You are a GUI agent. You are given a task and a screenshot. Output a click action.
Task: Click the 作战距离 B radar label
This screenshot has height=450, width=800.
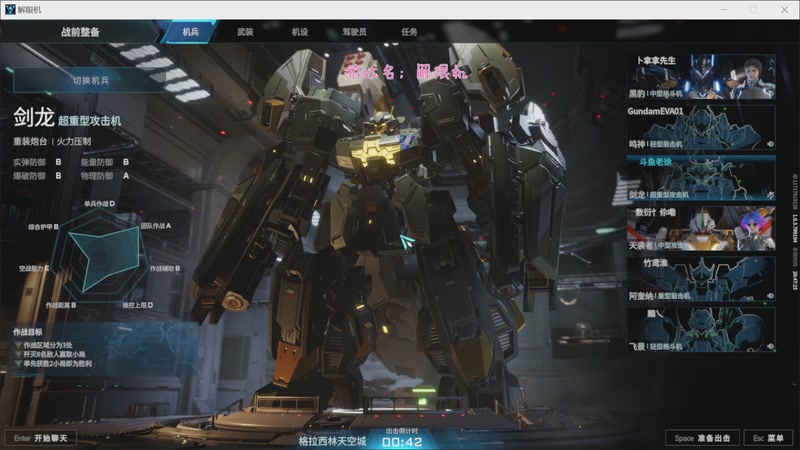[61, 305]
